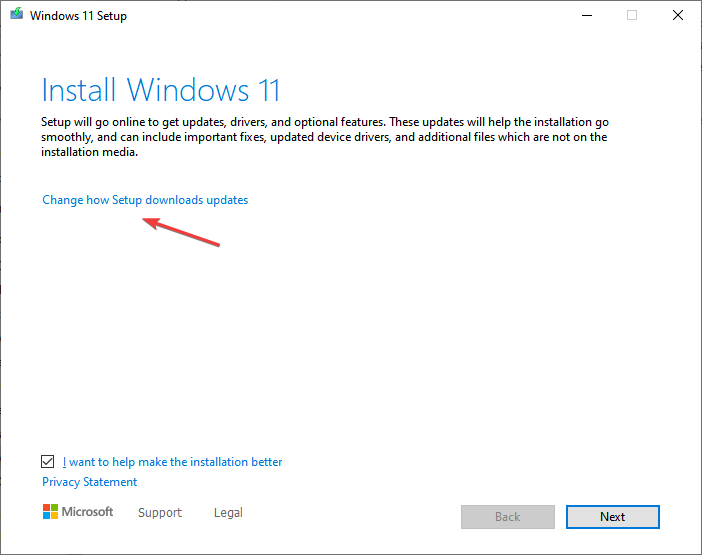Open the Privacy Statement link
The width and height of the screenshot is (702, 555).
click(90, 482)
